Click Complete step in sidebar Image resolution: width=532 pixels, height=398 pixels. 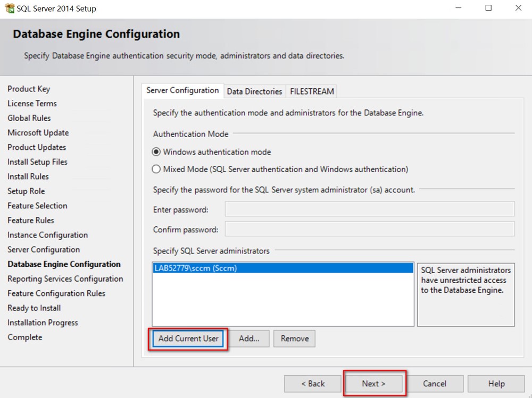(x=25, y=337)
